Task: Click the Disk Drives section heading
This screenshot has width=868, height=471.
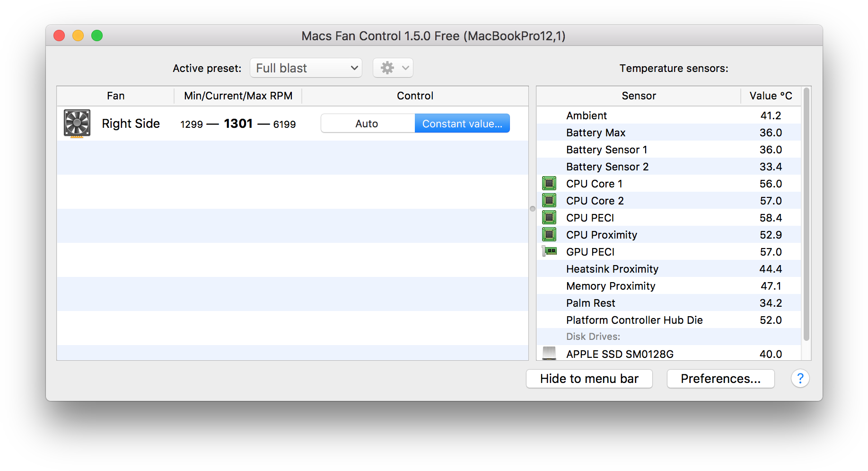Action: (593, 337)
